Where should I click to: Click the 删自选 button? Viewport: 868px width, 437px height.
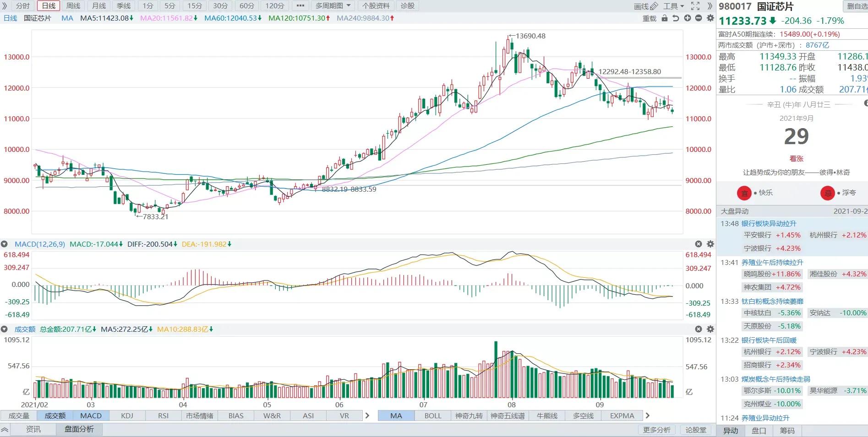856,6
